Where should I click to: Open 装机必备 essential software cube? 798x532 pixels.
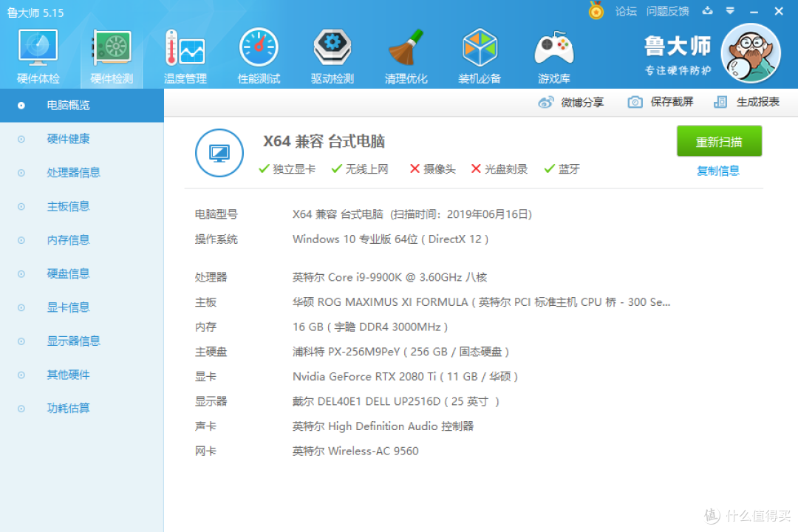click(480, 56)
